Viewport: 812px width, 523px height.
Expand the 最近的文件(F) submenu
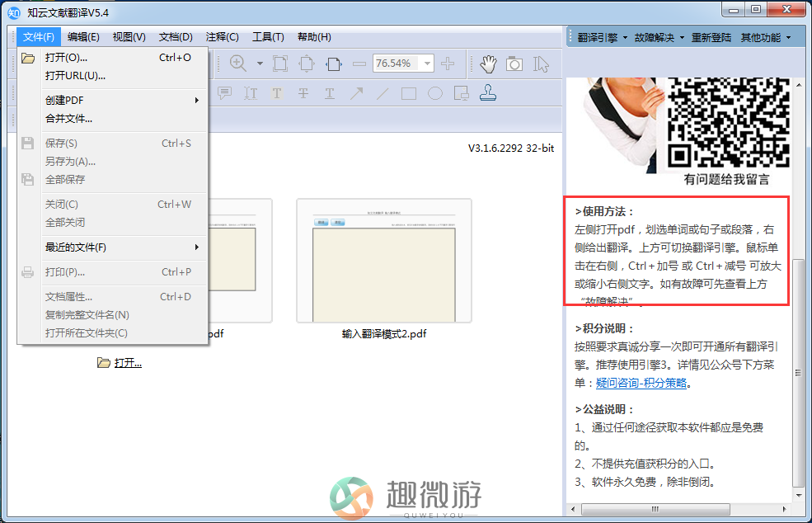[113, 247]
